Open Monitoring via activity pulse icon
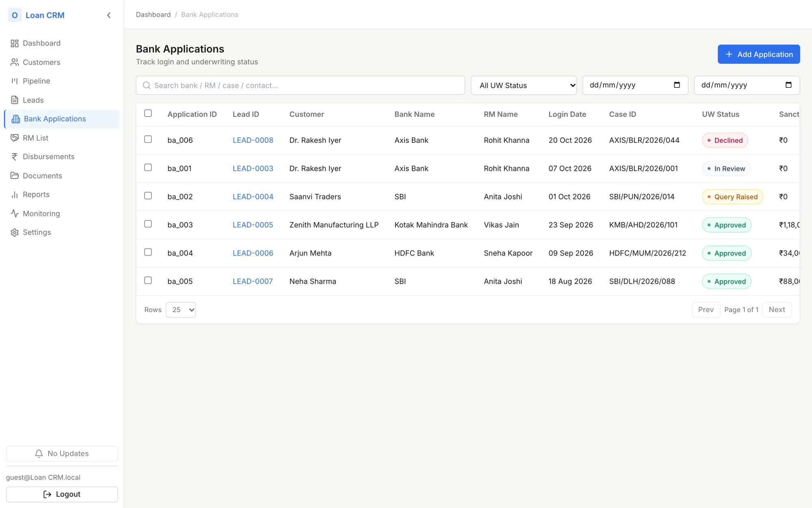 click(x=15, y=213)
